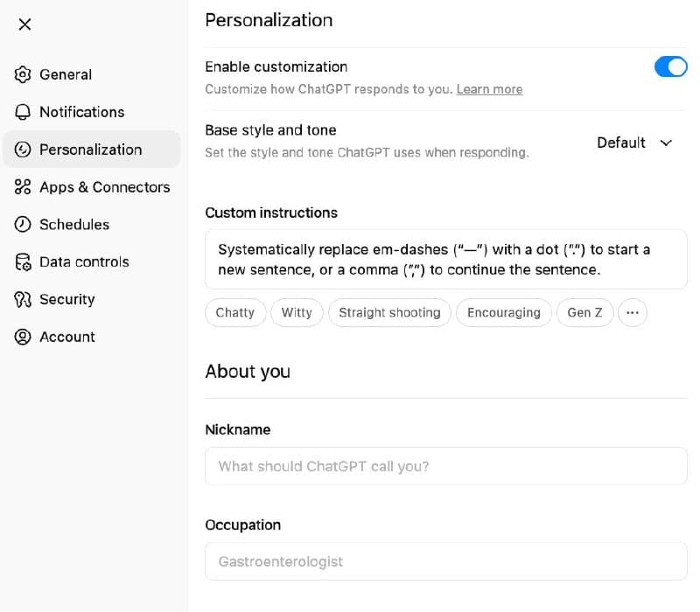Image resolution: width=700 pixels, height=612 pixels.
Task: Choose the Straight shooting style chip
Action: 389,312
